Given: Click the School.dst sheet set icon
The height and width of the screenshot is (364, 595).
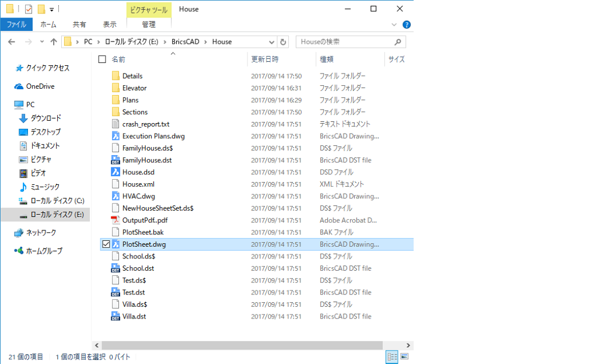Looking at the screenshot, I should pos(116,268).
